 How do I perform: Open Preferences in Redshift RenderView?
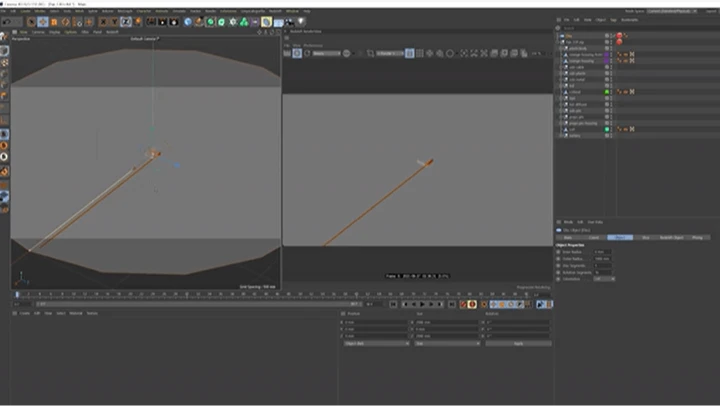pos(313,45)
